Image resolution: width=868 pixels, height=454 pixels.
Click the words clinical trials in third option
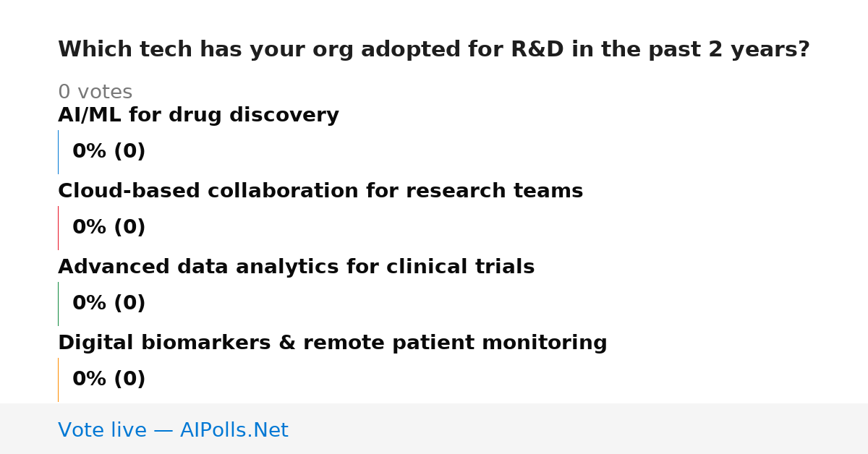coord(460,267)
